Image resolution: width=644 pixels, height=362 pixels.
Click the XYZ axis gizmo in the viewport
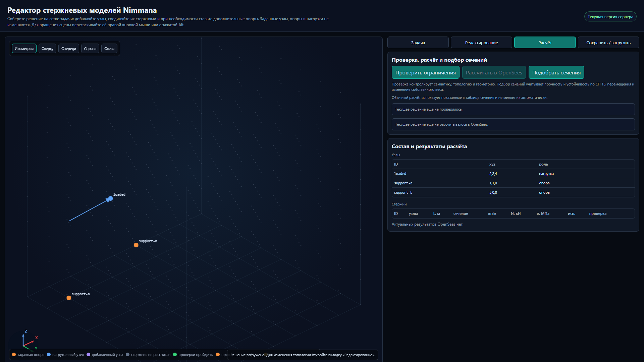tap(30, 340)
